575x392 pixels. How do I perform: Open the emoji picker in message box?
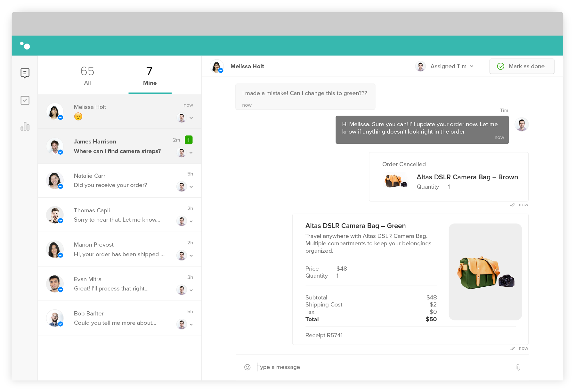247,367
